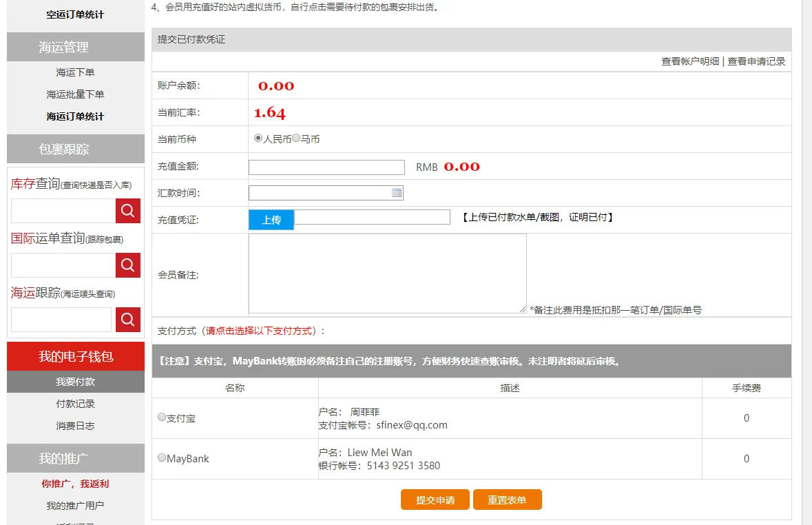The width and height of the screenshot is (812, 525).
Task: Click the 上传 upload button for payment proof
Action: (x=271, y=220)
